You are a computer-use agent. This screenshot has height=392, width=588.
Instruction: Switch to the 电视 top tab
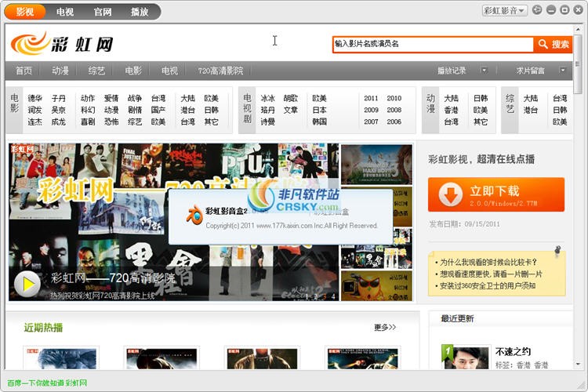pos(65,12)
